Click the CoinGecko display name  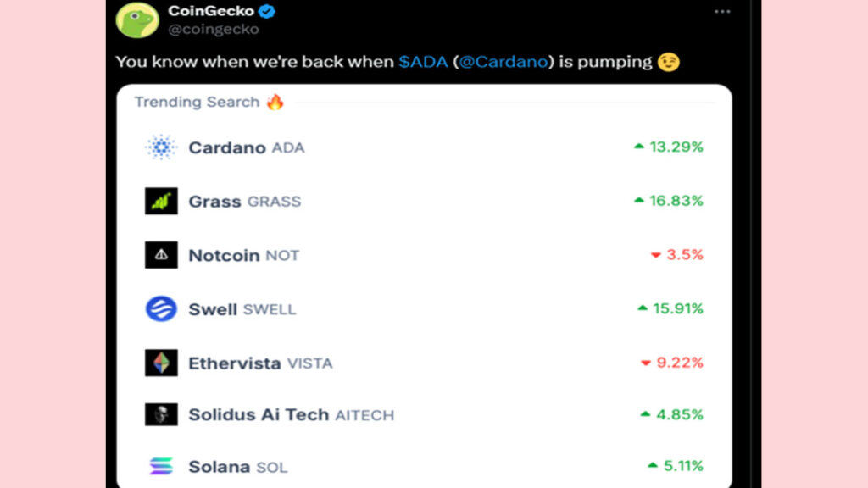click(211, 12)
